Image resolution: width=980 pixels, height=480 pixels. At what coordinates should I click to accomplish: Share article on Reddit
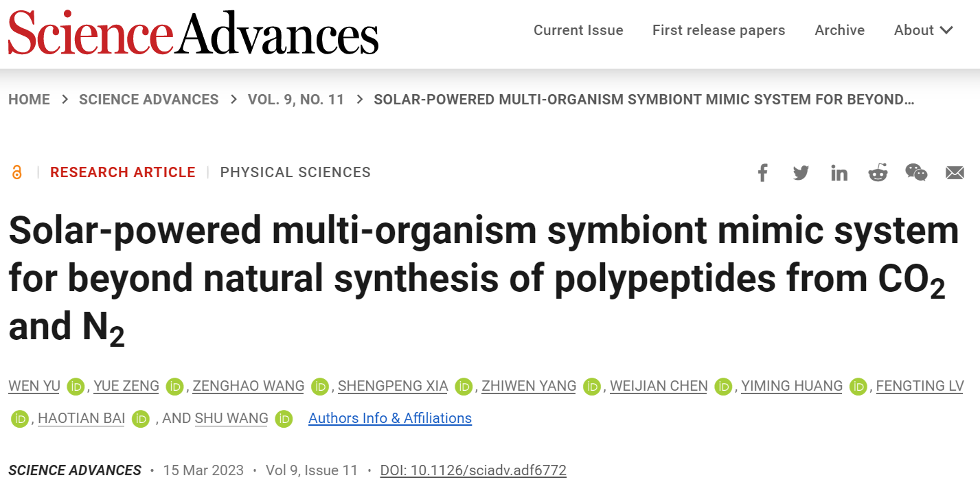[878, 172]
